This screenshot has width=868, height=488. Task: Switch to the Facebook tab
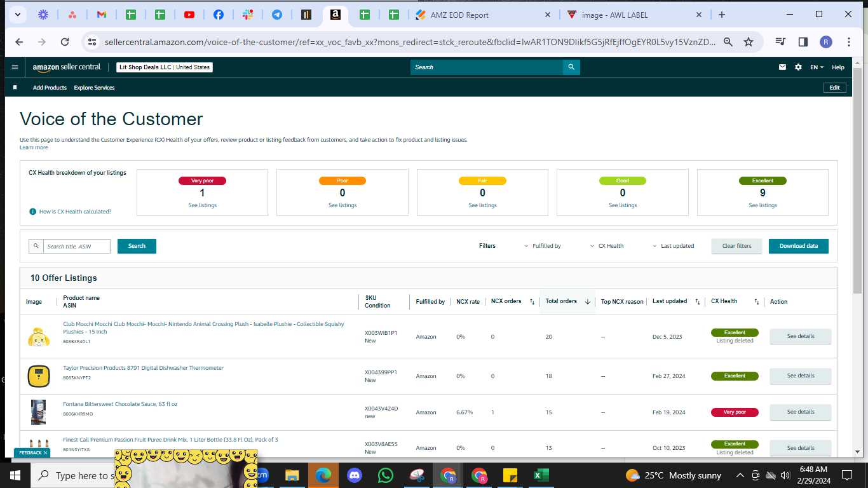click(218, 15)
